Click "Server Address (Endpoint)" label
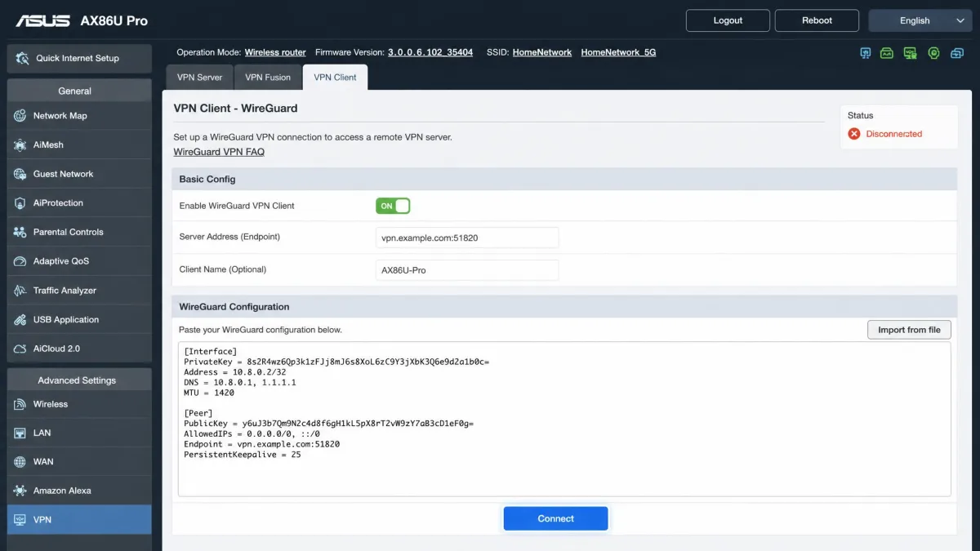The width and height of the screenshot is (980, 551). click(x=229, y=237)
